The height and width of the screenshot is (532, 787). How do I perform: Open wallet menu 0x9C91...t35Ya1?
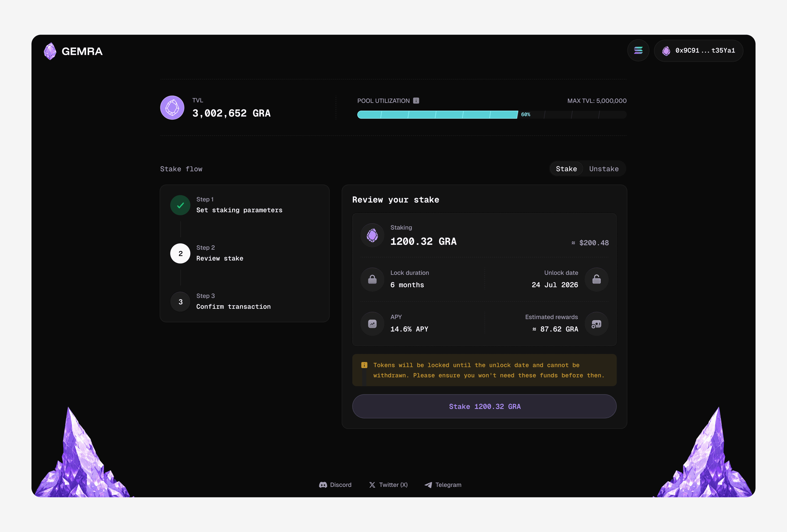(699, 50)
